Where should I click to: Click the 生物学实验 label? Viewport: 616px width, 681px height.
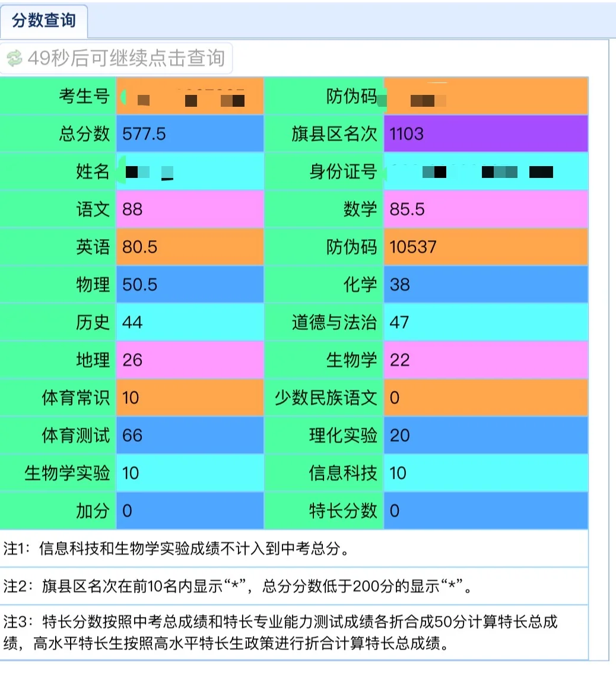67,473
